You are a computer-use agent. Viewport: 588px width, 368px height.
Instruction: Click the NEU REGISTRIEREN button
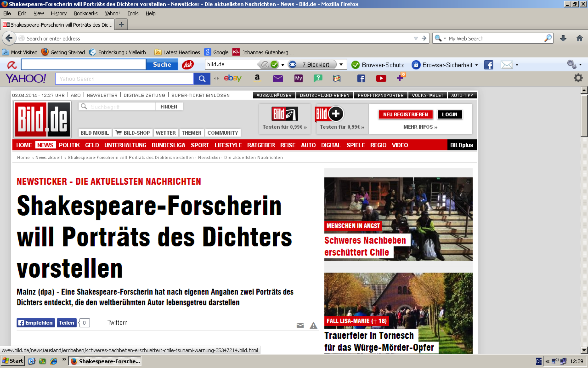point(405,115)
